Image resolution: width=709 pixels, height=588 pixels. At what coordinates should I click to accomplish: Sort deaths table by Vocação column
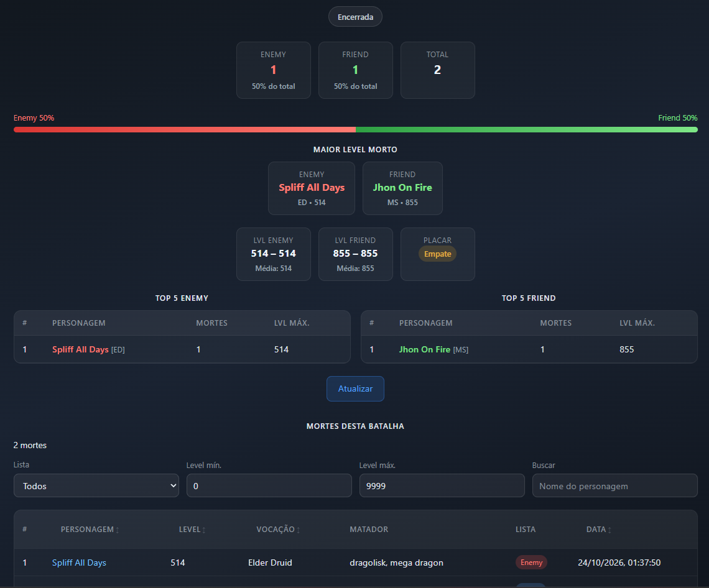278,529
